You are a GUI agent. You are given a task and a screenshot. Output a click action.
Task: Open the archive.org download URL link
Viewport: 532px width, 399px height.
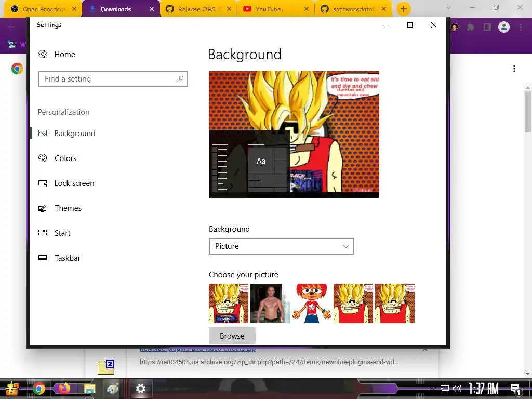tap(269, 362)
